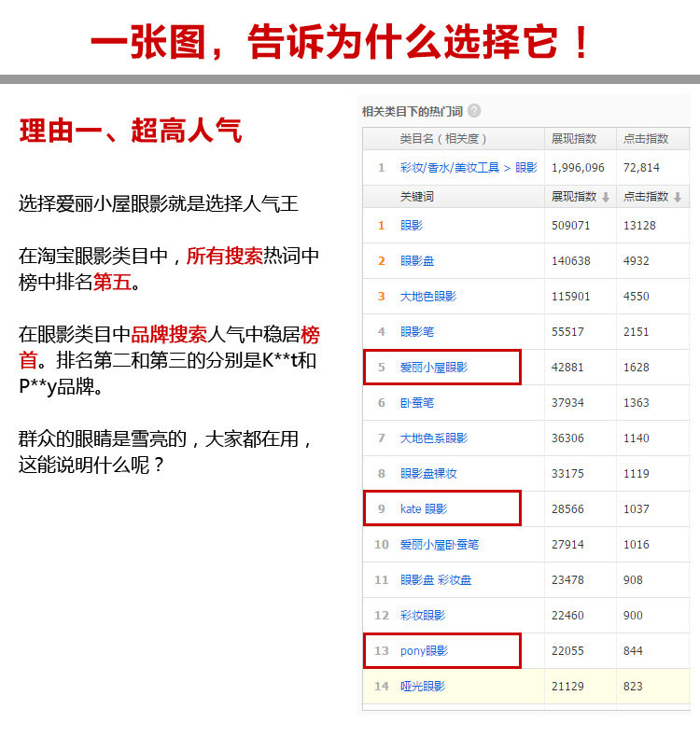
Task: Click the upper 展现指数 header in category row
Action: coord(574,139)
